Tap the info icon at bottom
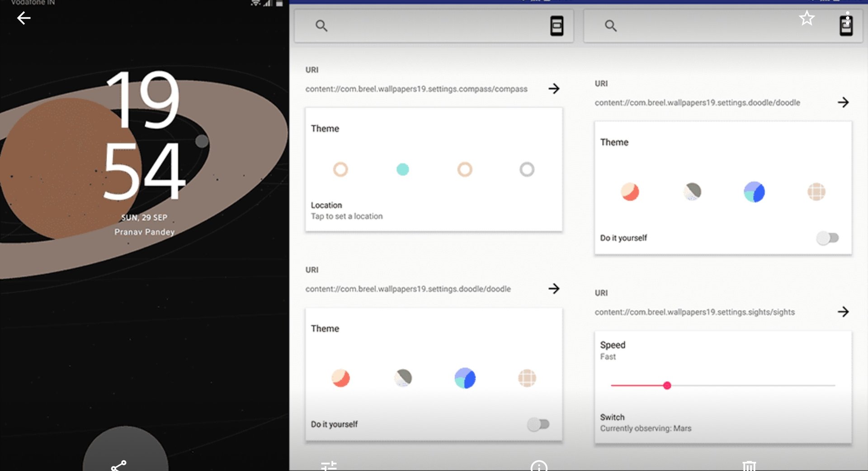The width and height of the screenshot is (868, 471). pyautogui.click(x=539, y=466)
